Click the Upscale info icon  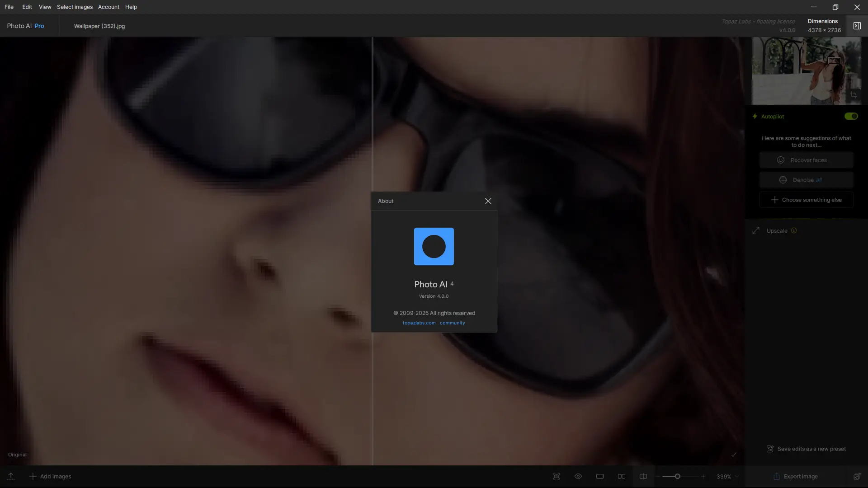coord(794,230)
